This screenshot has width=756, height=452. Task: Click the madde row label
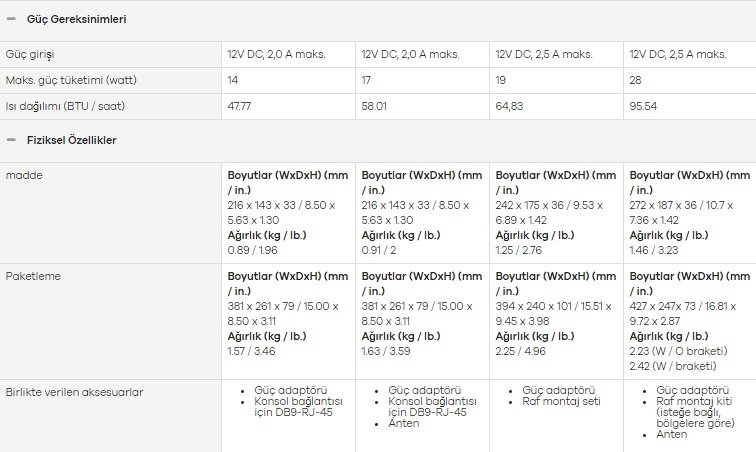24,175
